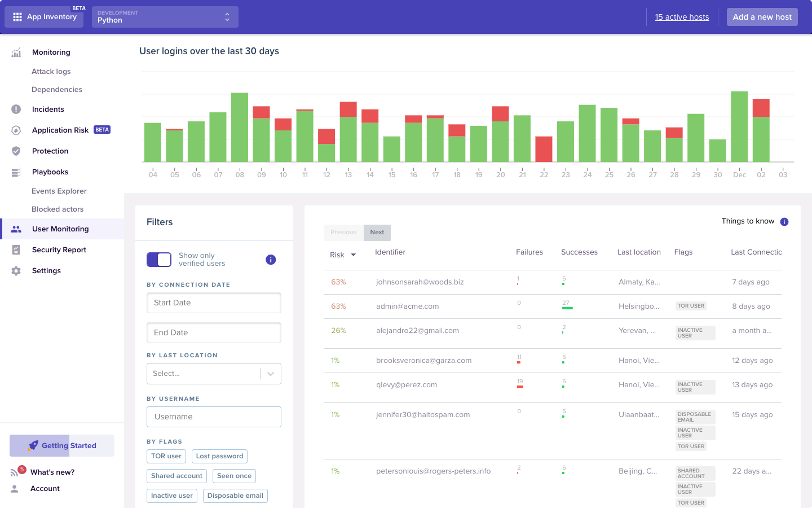812x508 pixels.
Task: Click the Security Report icon
Action: tap(16, 250)
